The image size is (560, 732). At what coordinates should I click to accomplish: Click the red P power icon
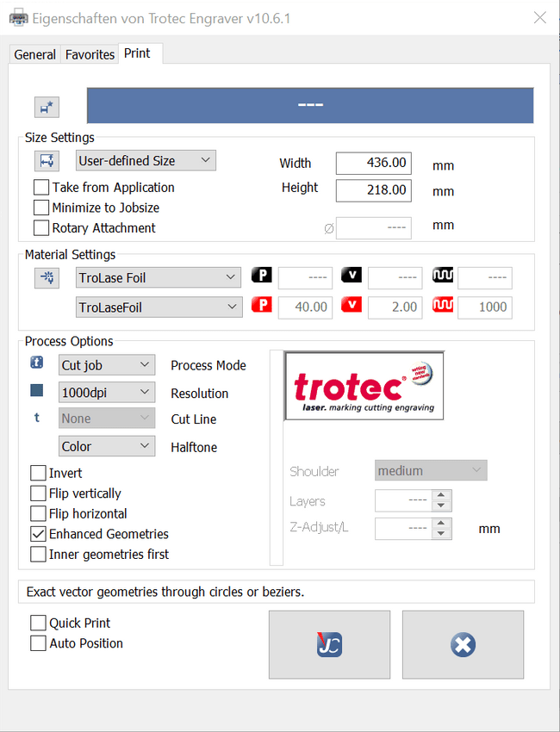(x=261, y=306)
